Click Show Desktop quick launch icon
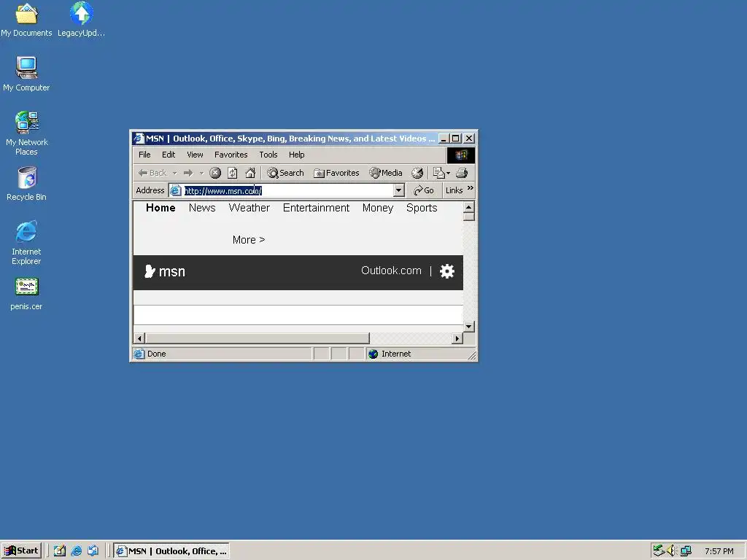The width and height of the screenshot is (747, 560). (x=60, y=551)
